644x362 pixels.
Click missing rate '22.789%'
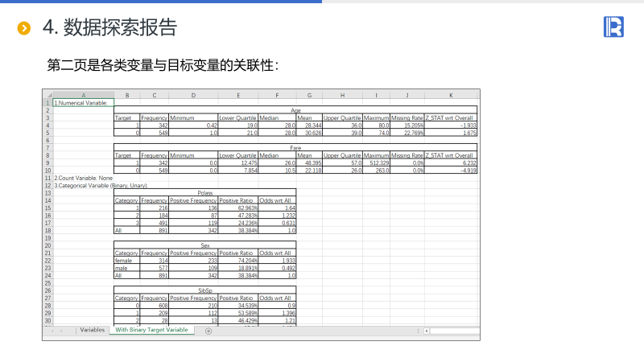(x=407, y=133)
